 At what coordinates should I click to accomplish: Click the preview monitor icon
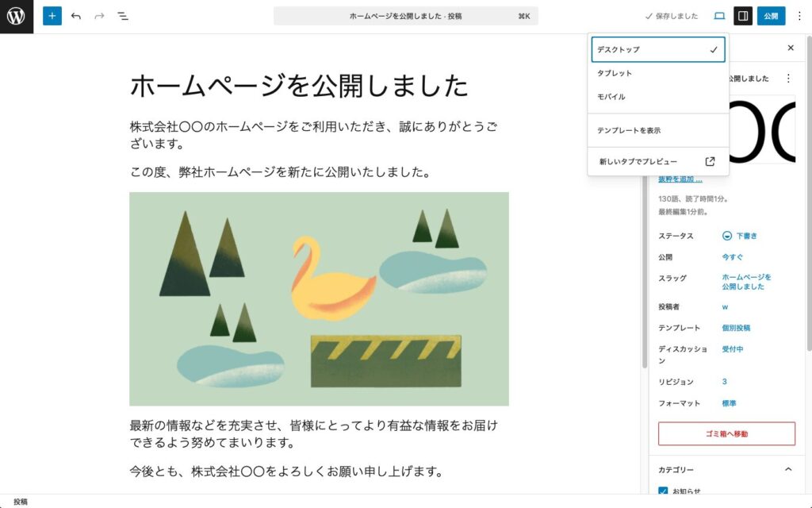pos(718,16)
